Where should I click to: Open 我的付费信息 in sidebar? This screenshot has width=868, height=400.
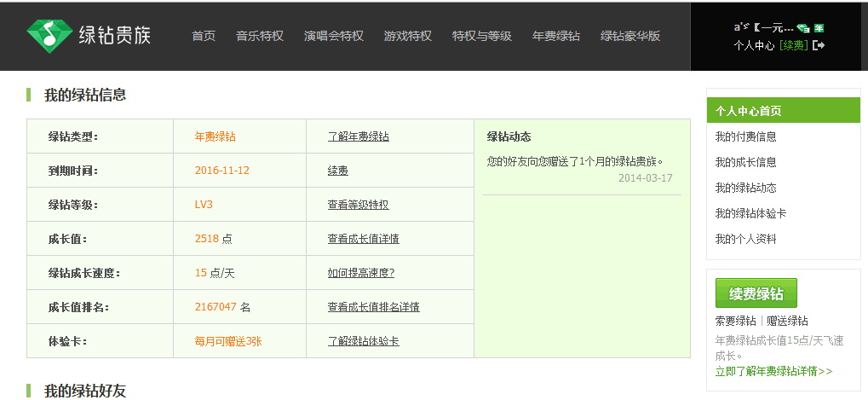click(745, 136)
